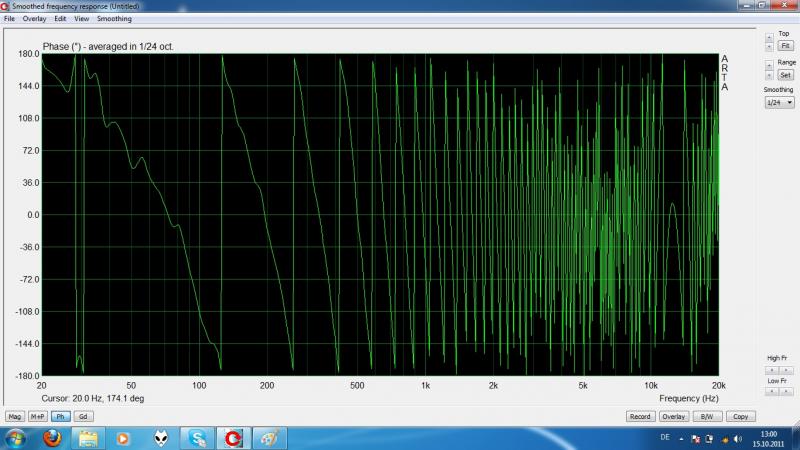Click the B/W color mode button
Image resolution: width=800 pixels, height=450 pixels.
point(708,416)
